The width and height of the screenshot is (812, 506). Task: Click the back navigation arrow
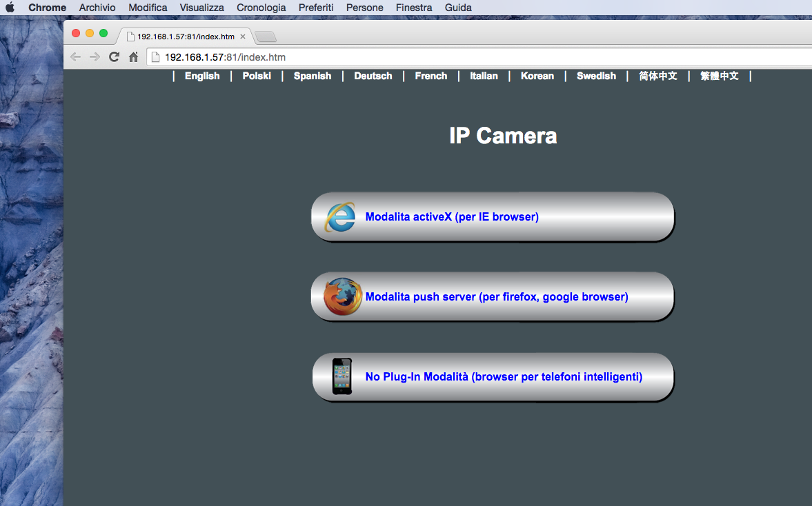tap(76, 57)
